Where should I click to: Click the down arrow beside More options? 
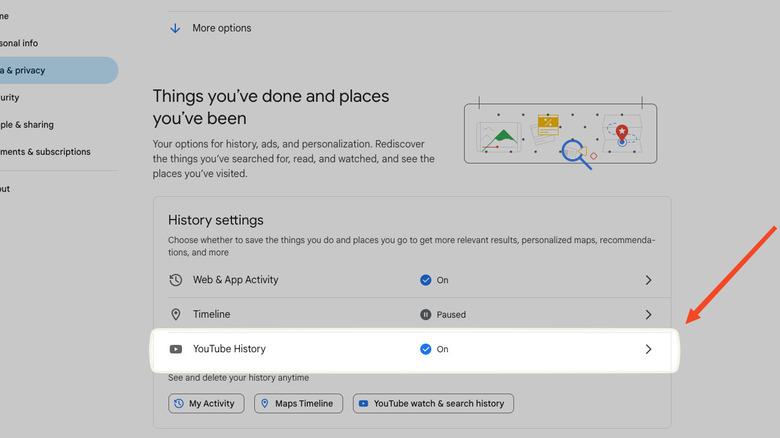click(175, 28)
